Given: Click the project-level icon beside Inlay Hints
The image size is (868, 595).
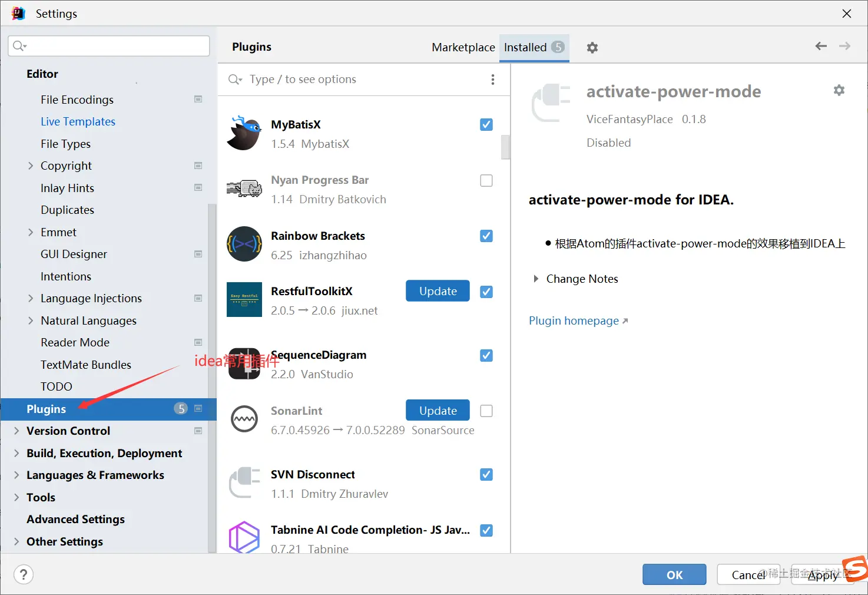Looking at the screenshot, I should pyautogui.click(x=198, y=187).
